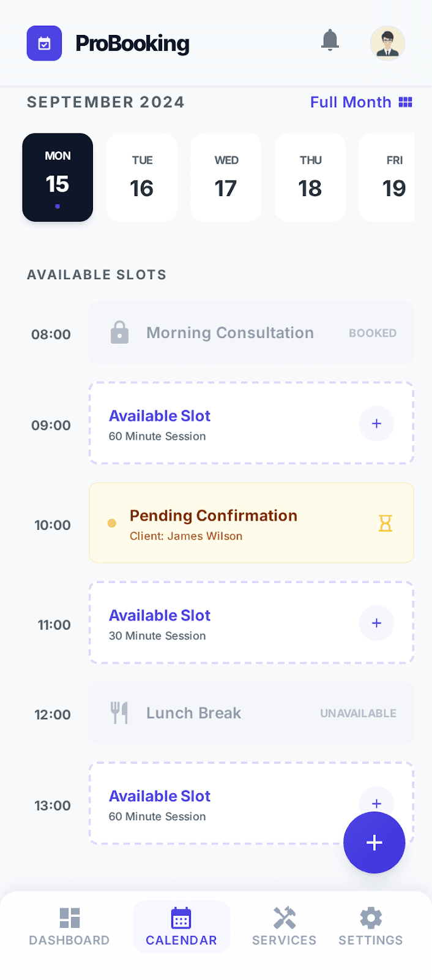Expand the 11:00 available slot with plus
432x980 pixels.
376,623
